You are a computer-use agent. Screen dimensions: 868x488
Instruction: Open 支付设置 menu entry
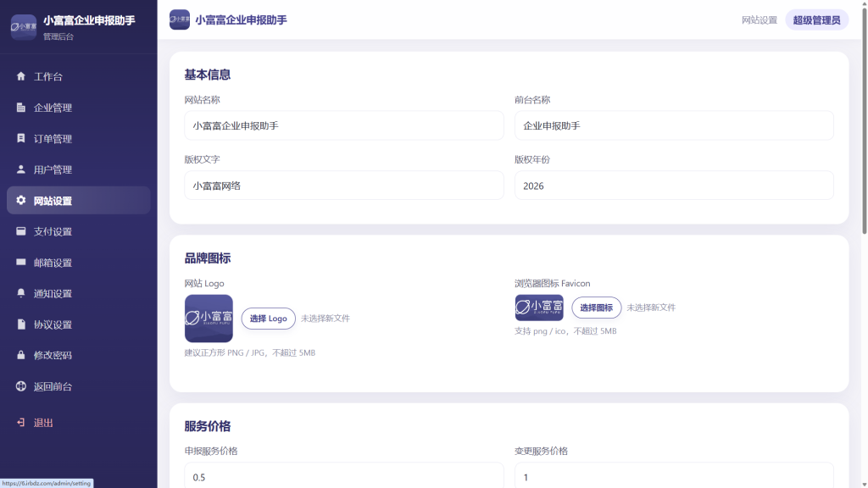[79, 231]
